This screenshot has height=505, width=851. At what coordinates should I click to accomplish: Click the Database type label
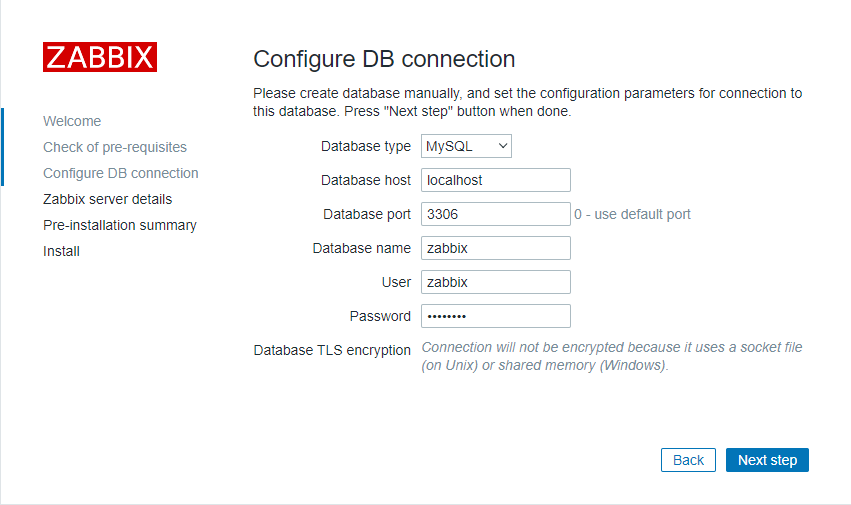point(365,146)
